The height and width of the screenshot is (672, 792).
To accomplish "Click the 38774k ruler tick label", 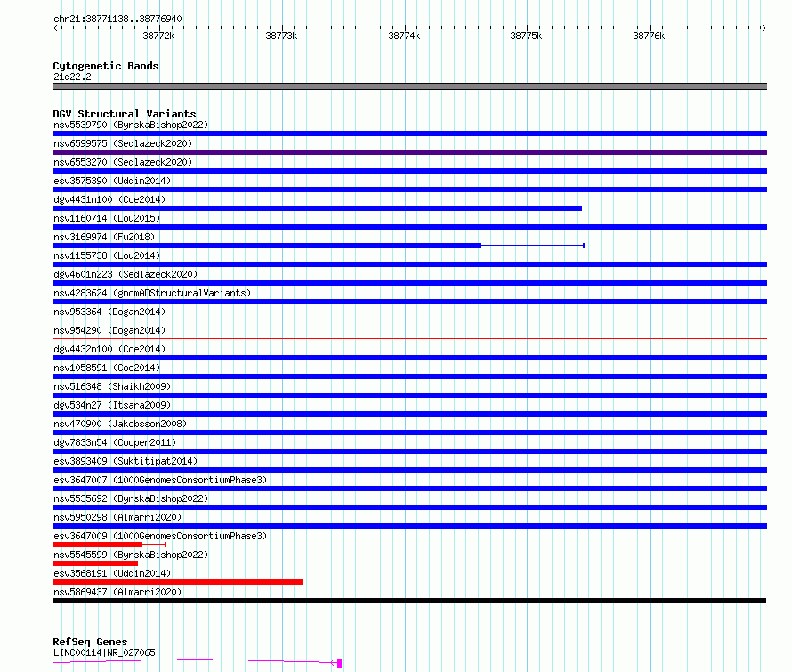I will [x=404, y=36].
